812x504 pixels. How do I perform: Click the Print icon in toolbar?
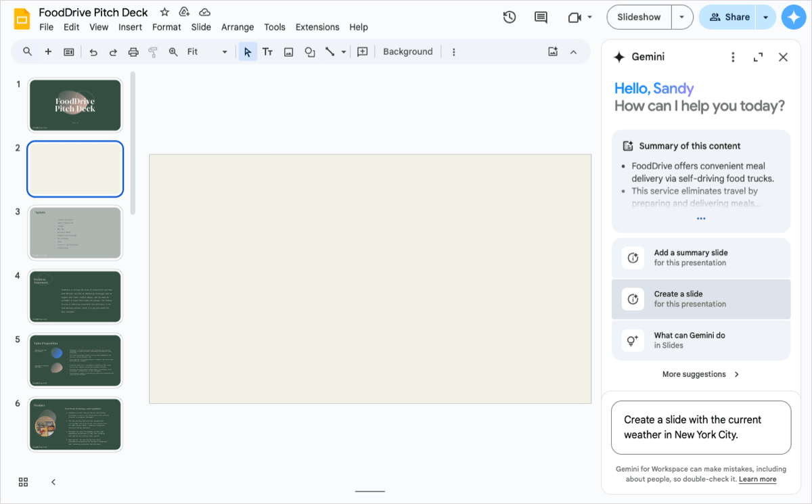click(x=133, y=52)
